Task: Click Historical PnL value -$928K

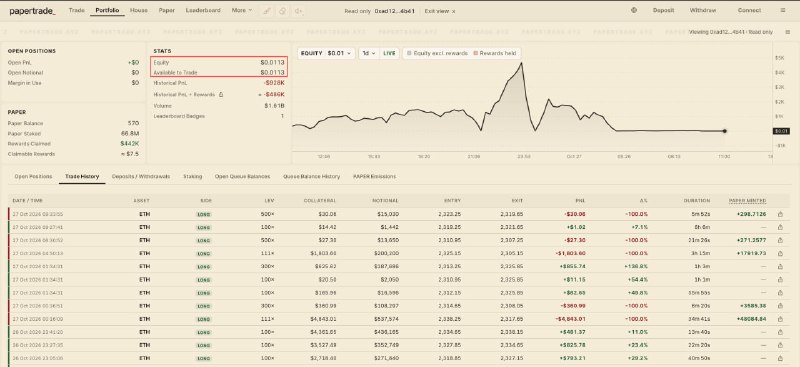Action: click(274, 82)
